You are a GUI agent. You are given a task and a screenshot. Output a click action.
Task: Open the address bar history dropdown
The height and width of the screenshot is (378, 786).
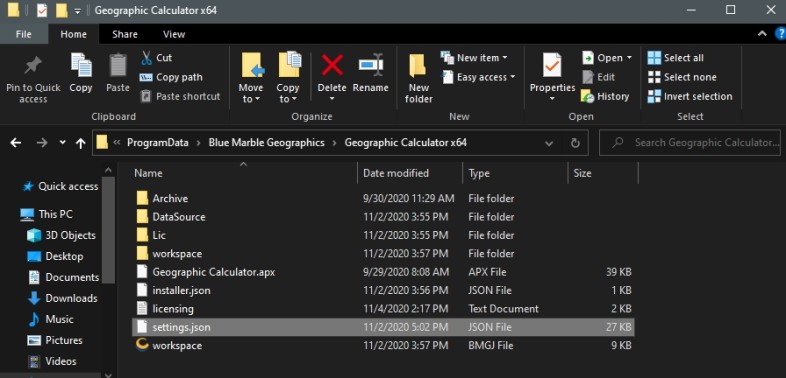[x=549, y=143]
